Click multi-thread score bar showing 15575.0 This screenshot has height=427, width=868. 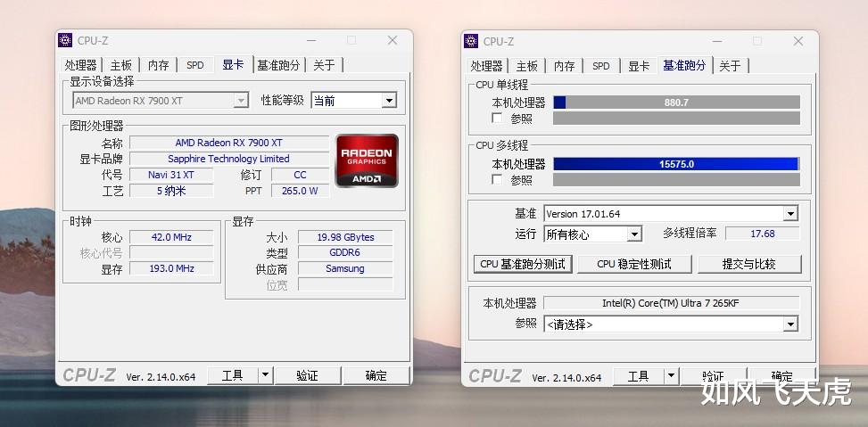tap(676, 164)
